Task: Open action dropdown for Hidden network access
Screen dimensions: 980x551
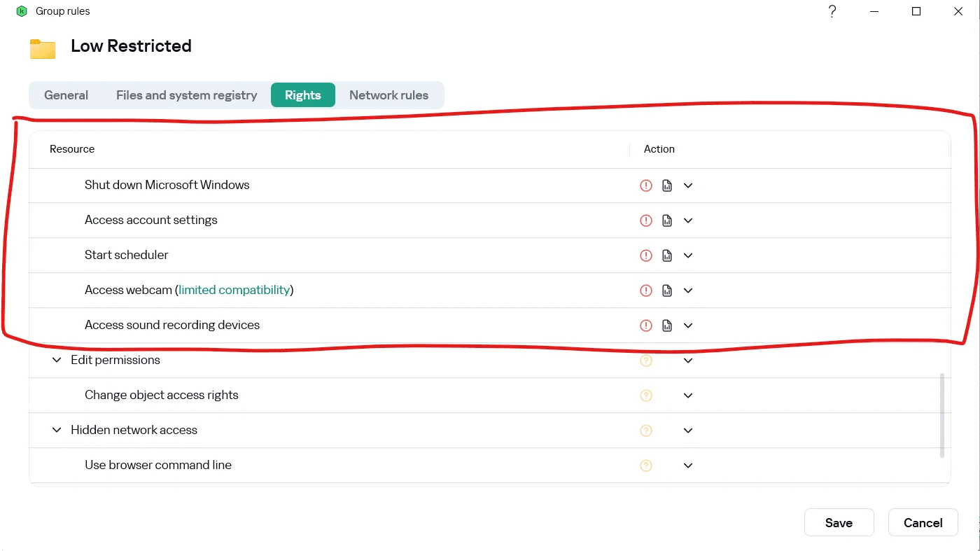Action: pos(688,431)
